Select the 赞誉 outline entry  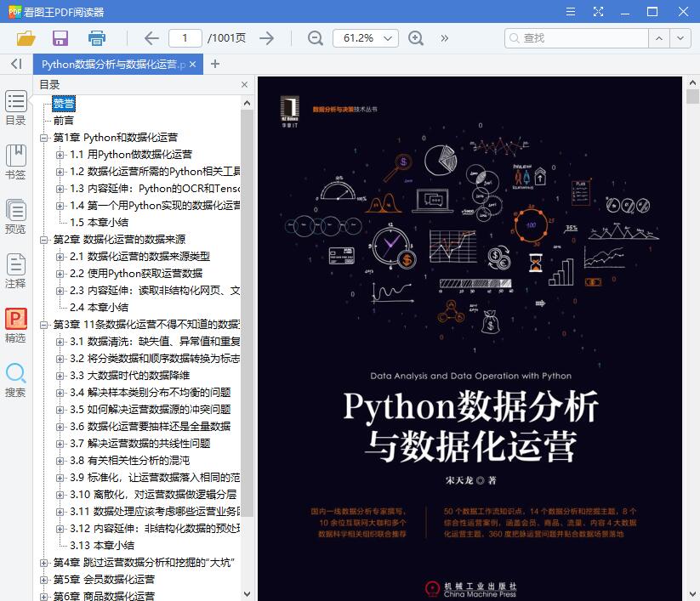pos(64,104)
